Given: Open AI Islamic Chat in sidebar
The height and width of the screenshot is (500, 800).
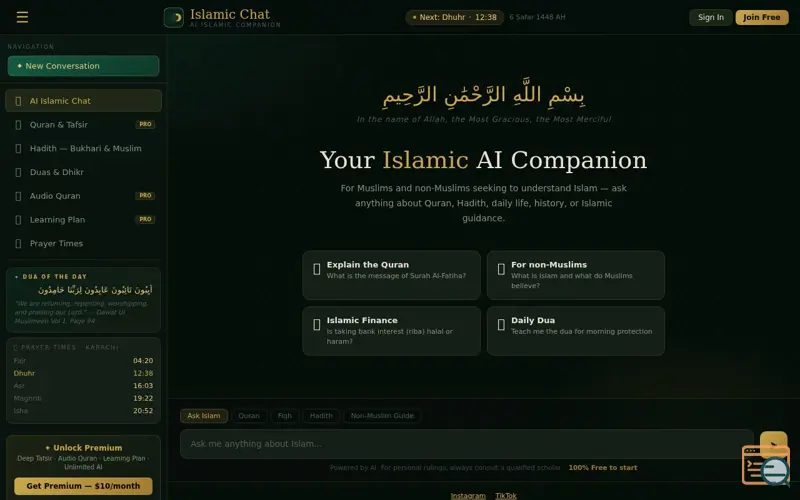Looking at the screenshot, I should (83, 101).
